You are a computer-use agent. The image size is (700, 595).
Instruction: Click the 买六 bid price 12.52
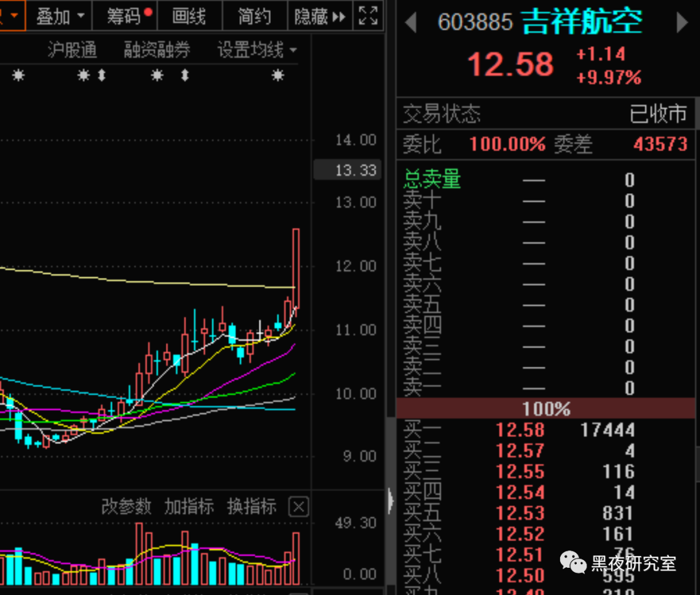point(520,534)
